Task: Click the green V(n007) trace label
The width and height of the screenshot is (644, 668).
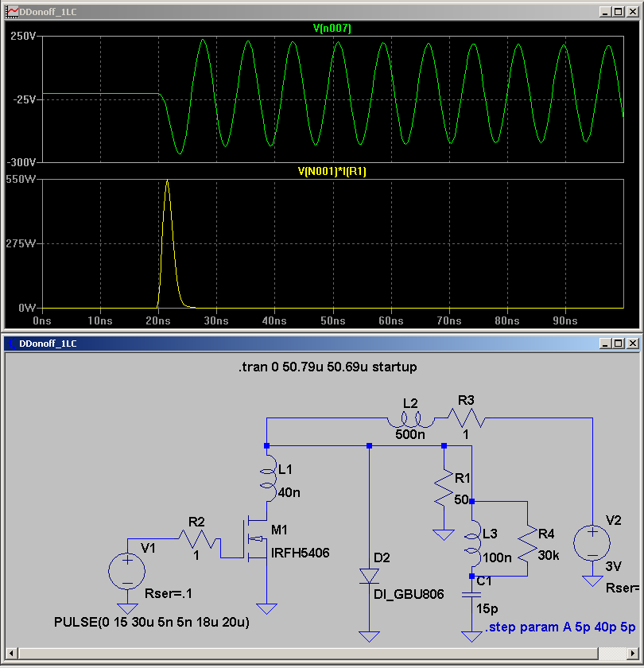Action: 332,28
